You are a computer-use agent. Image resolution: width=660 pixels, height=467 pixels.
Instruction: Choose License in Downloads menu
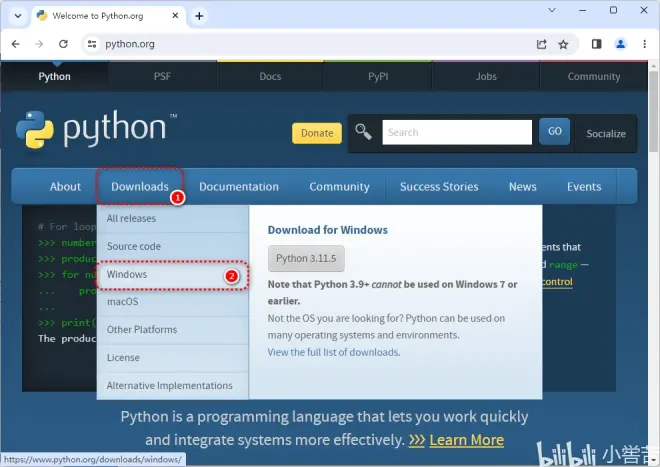pos(173,358)
